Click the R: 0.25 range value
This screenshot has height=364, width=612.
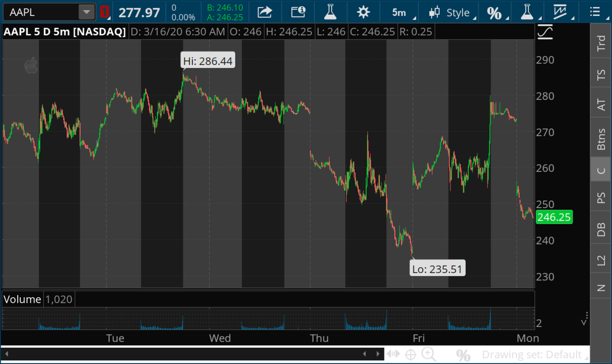tap(416, 32)
